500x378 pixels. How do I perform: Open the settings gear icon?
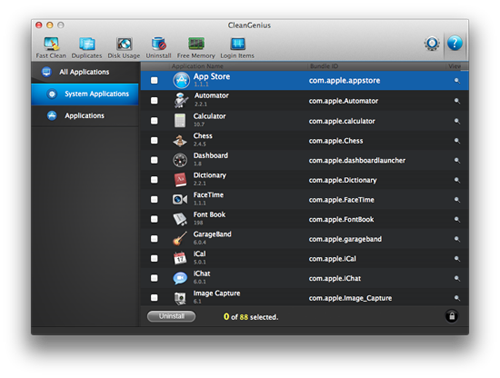432,43
